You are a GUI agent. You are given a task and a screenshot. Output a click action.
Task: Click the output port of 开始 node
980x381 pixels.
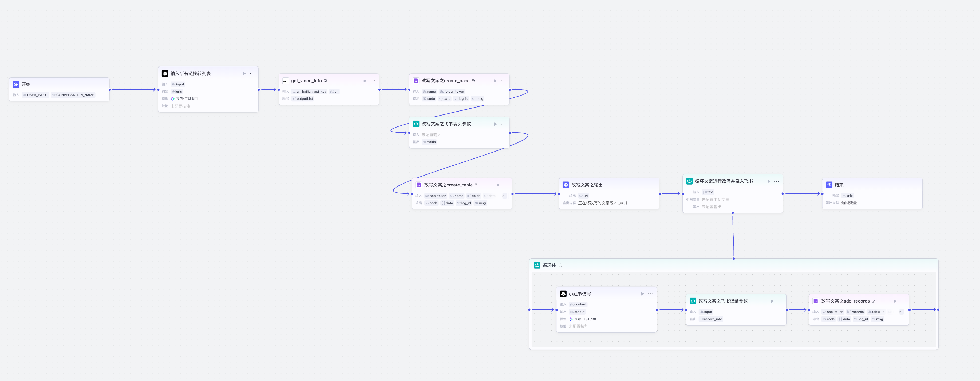pyautogui.click(x=110, y=90)
